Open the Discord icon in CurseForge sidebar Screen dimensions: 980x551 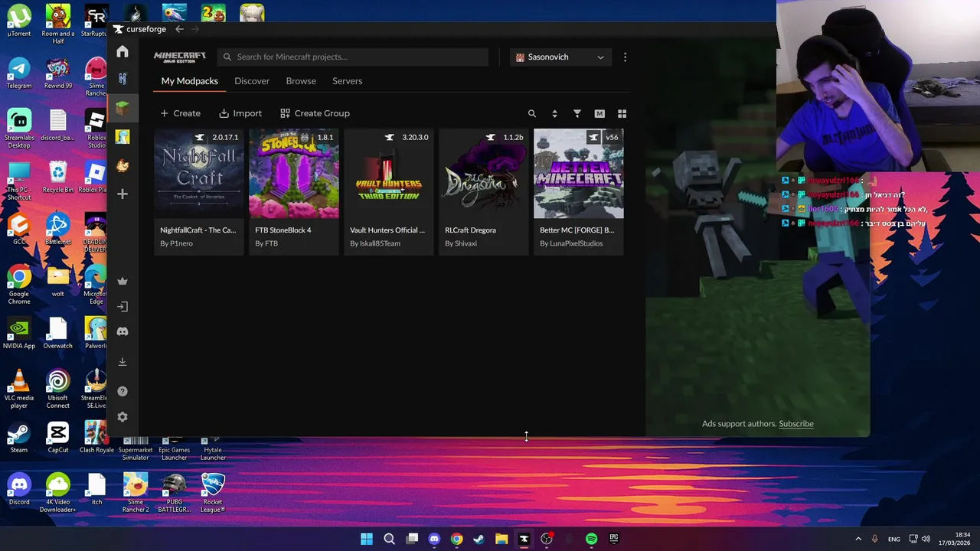coord(122,331)
